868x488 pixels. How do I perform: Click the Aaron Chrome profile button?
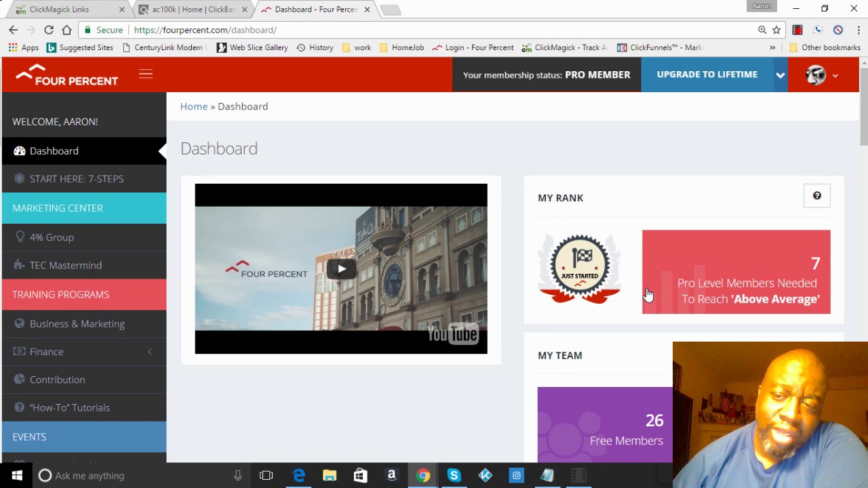tap(761, 6)
